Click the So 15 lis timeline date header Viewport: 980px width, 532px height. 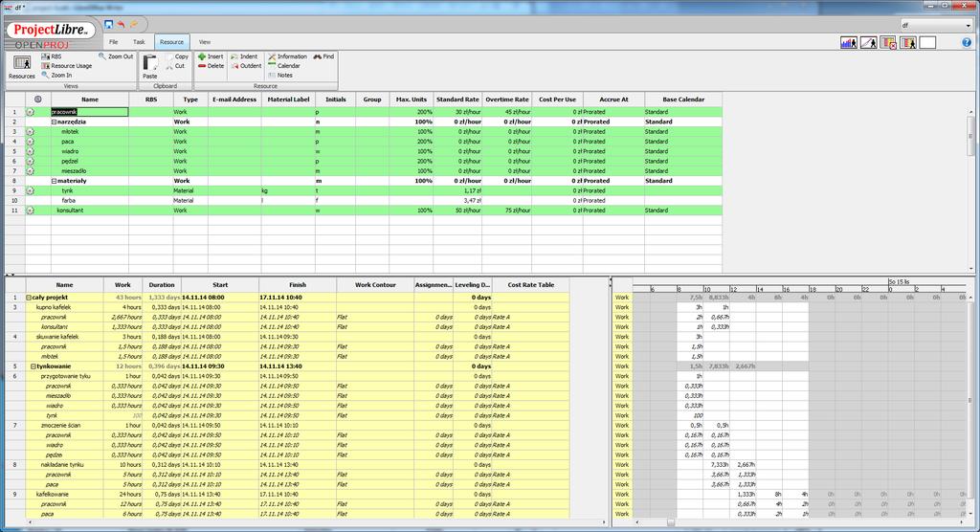(x=899, y=282)
